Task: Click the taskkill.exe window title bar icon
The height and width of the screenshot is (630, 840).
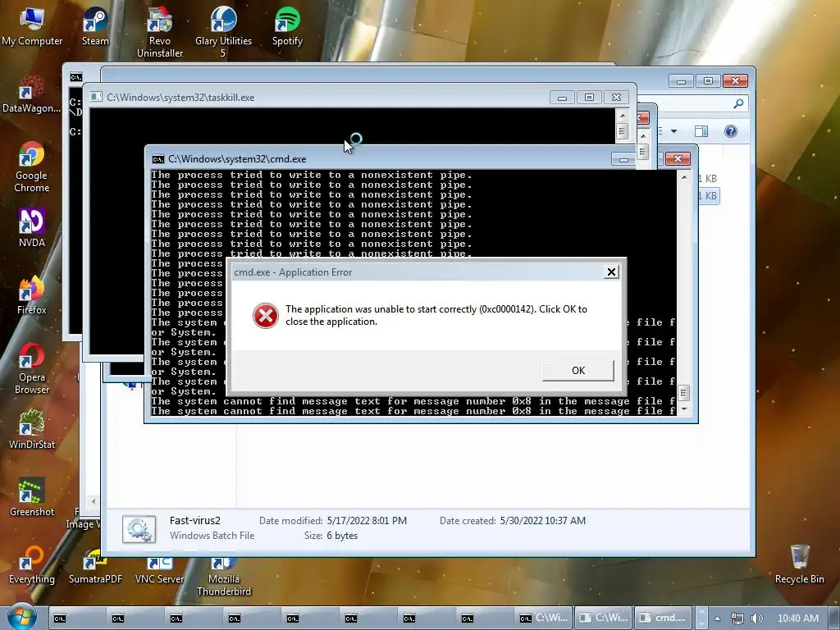Action: point(96,97)
